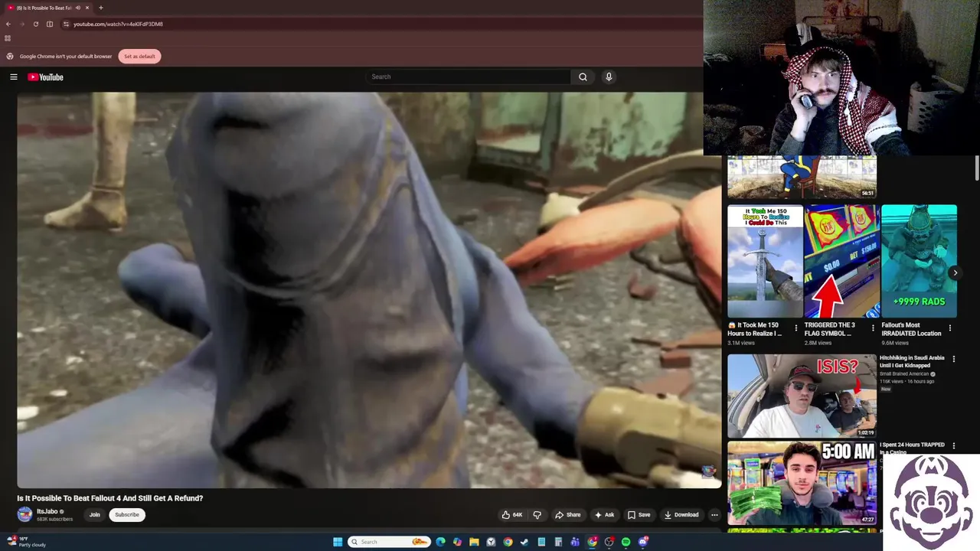Open OBS Studio taskbar icon
980x551 pixels.
609,542
